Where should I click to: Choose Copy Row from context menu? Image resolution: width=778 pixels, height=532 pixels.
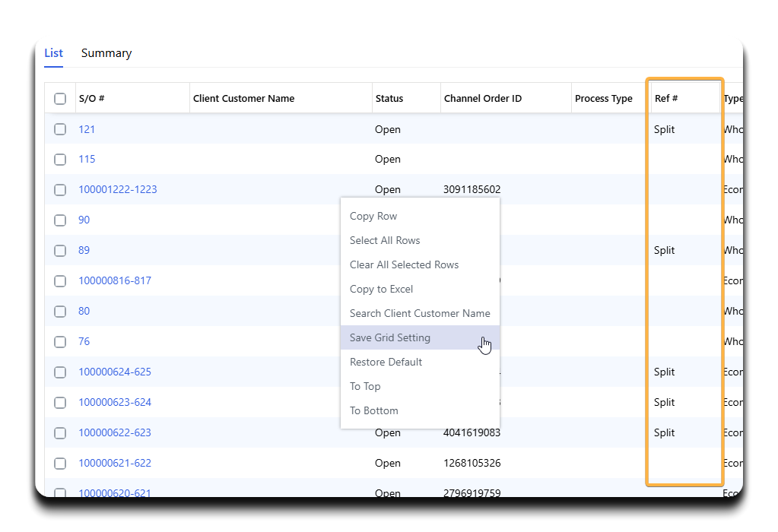click(x=373, y=217)
